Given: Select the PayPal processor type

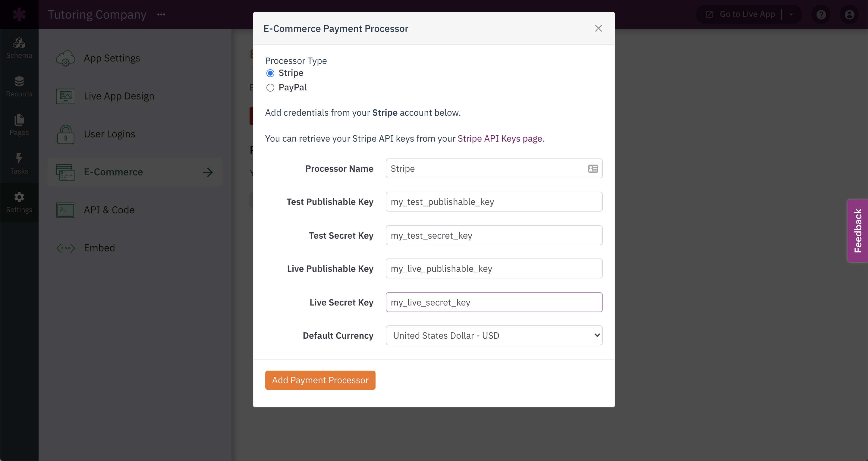Looking at the screenshot, I should 270,88.
